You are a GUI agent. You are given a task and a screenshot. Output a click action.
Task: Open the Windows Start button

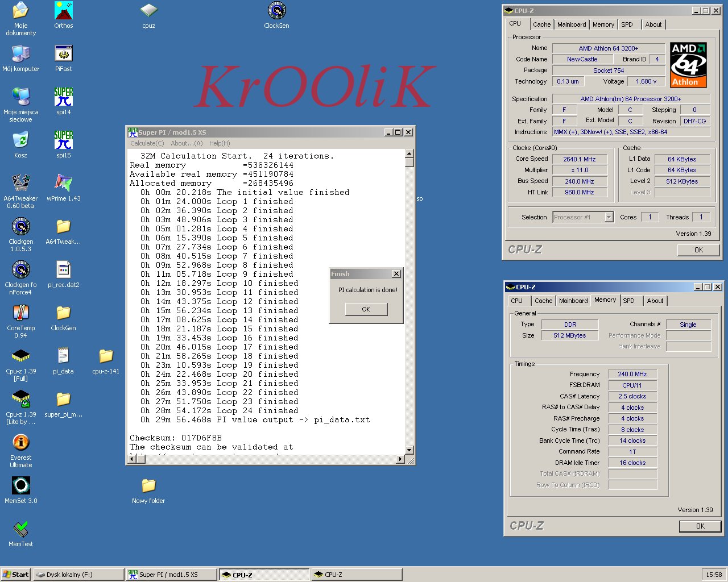[16, 575]
